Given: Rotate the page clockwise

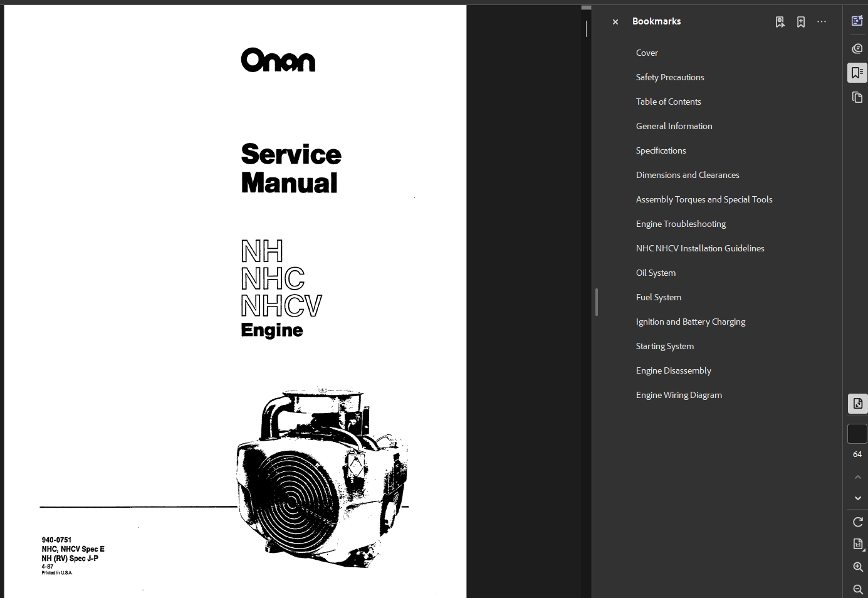Looking at the screenshot, I should (858, 522).
